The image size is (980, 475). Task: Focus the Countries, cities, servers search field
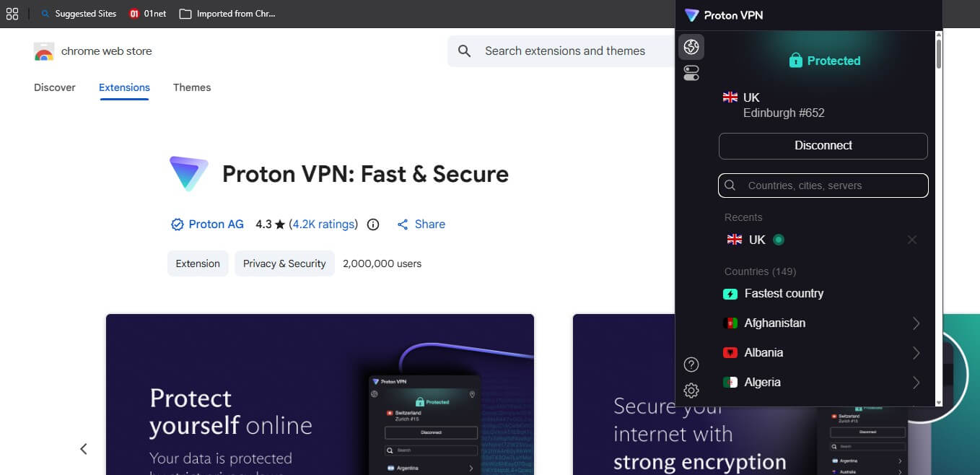click(823, 186)
